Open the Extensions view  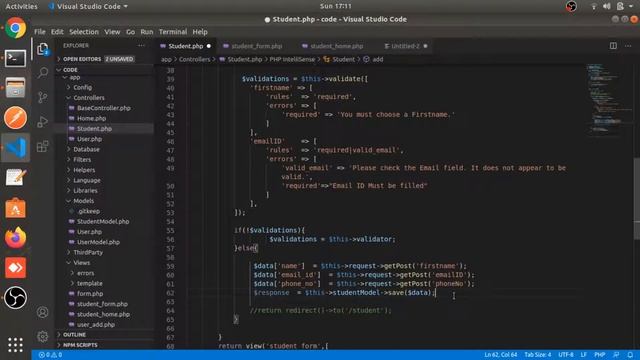coord(42,146)
